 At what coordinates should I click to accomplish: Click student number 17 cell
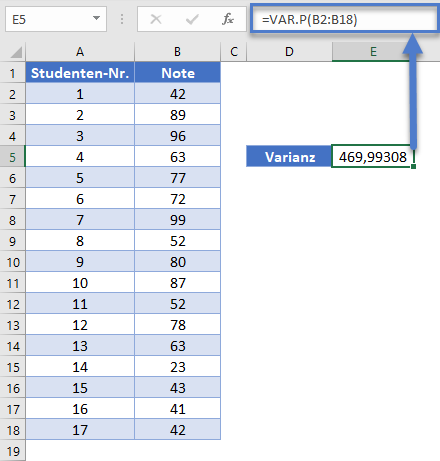(80, 430)
